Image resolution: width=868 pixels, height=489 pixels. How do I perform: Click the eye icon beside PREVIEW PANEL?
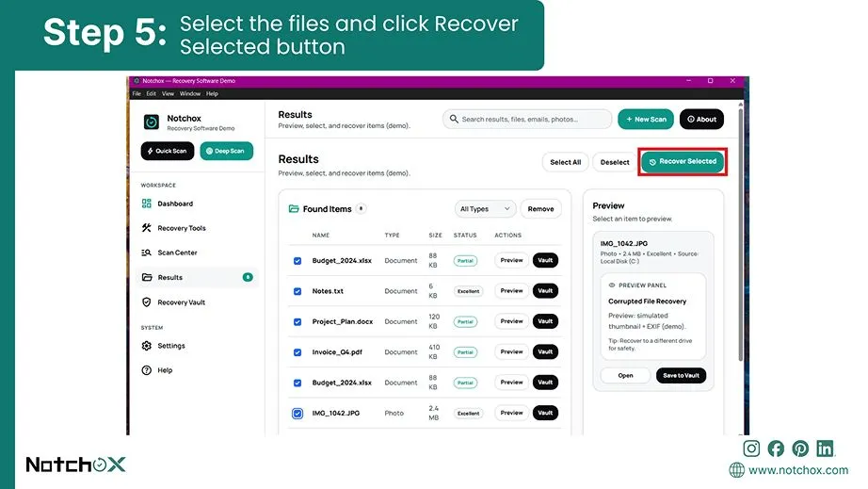point(612,285)
